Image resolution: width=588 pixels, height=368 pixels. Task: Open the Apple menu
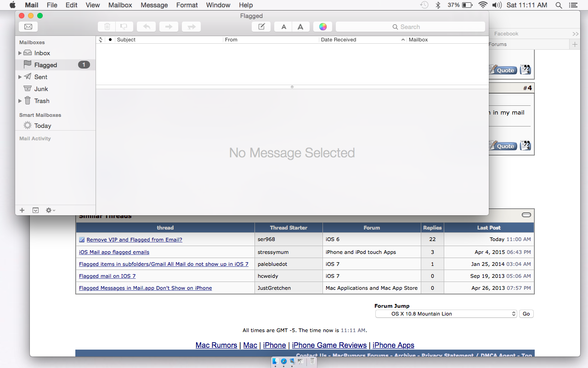pyautogui.click(x=12, y=5)
